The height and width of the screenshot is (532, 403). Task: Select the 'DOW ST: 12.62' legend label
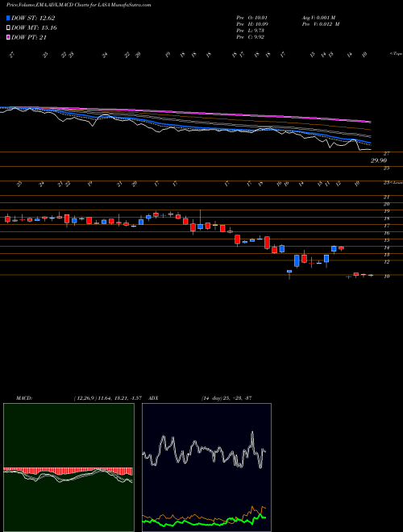(33, 18)
